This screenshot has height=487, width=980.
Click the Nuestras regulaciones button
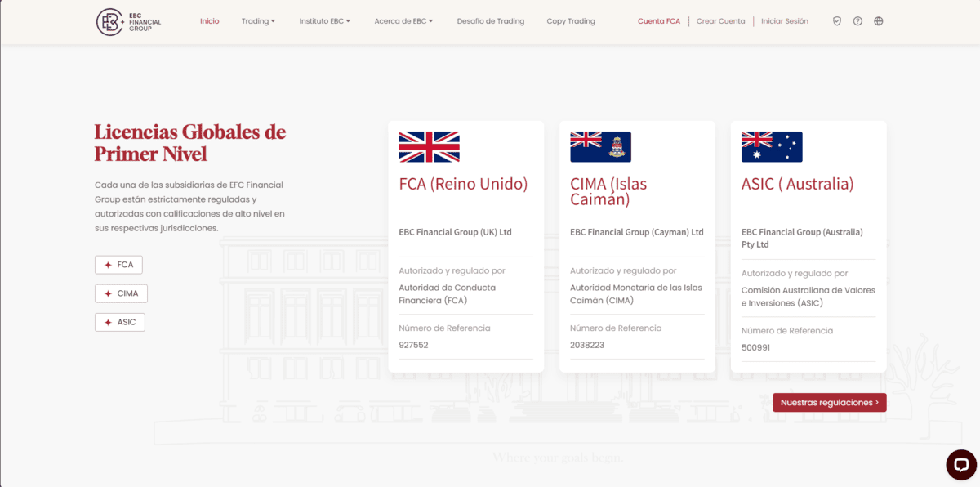(830, 402)
